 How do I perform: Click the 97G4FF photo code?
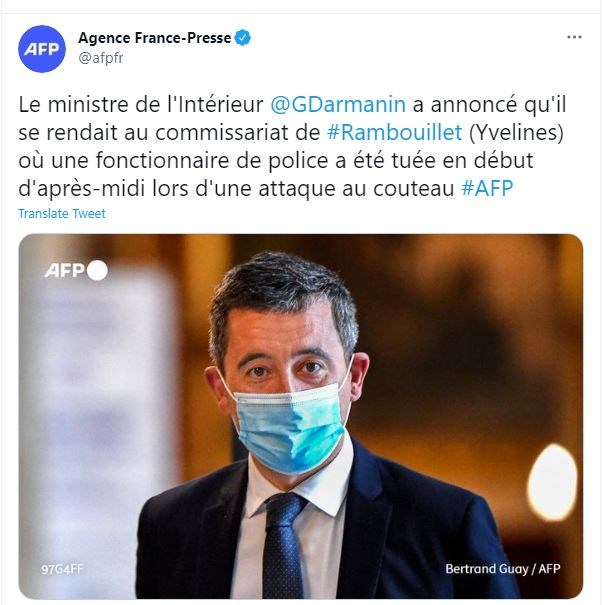pyautogui.click(x=62, y=570)
